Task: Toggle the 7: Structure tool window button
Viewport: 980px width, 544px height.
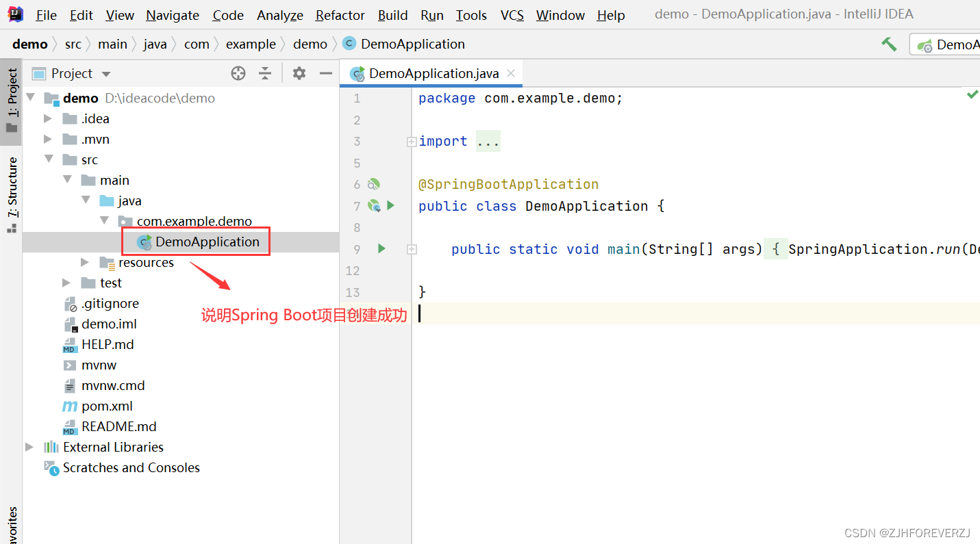Action: pyautogui.click(x=12, y=195)
